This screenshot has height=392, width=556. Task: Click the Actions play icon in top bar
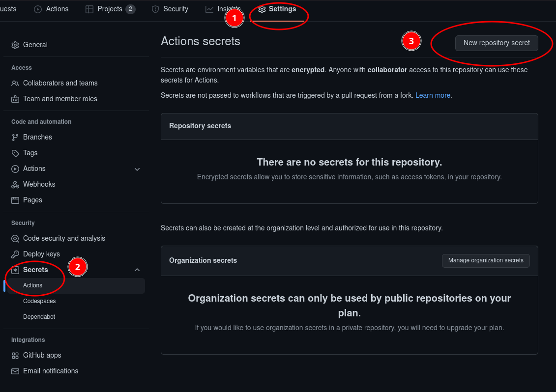(38, 9)
